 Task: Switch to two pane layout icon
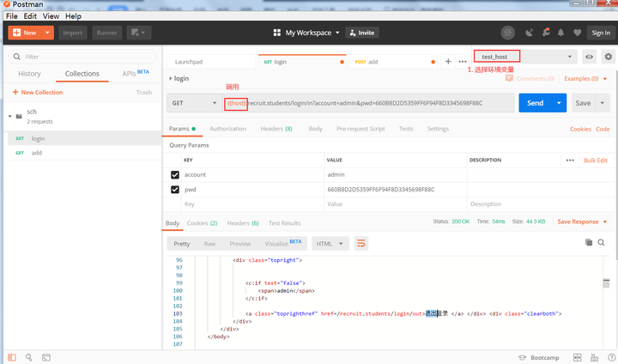(x=577, y=358)
